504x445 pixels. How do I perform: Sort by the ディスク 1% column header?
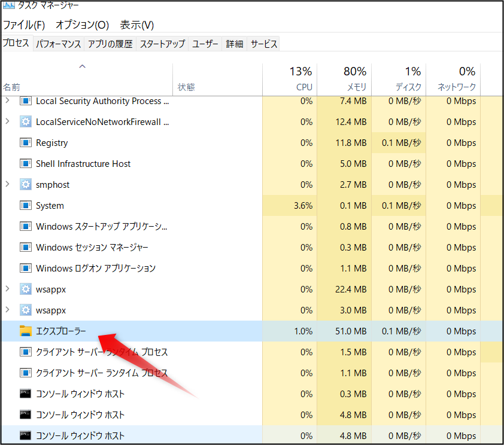click(x=399, y=80)
